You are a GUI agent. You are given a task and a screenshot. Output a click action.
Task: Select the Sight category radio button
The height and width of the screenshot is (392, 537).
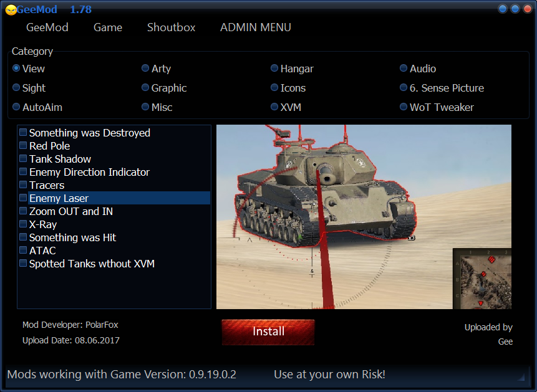[x=16, y=87]
